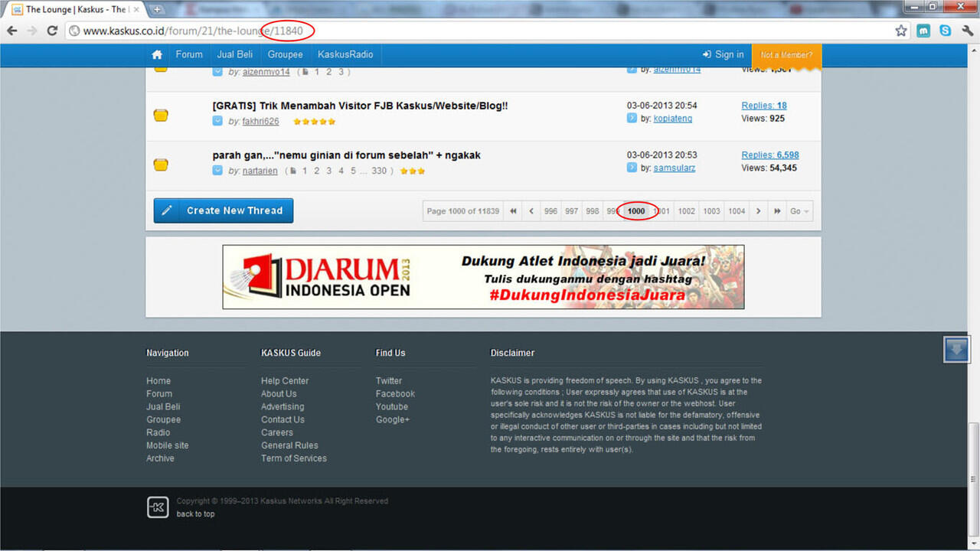The width and height of the screenshot is (980, 551).
Task: Open user profile of nartarien
Action: (260, 171)
